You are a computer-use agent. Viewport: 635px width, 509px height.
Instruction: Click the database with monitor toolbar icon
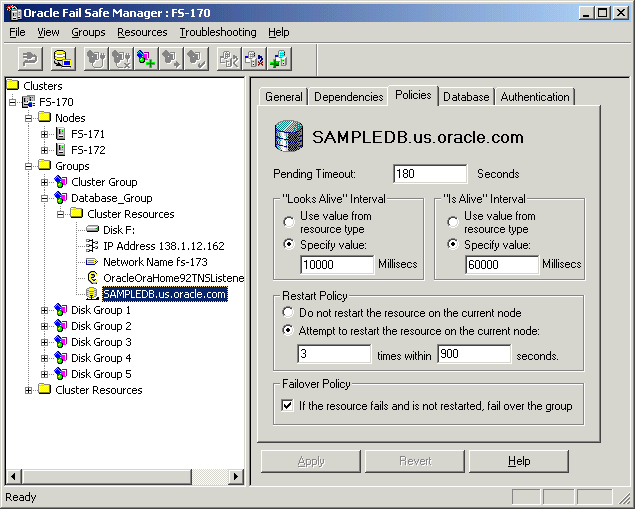63,59
